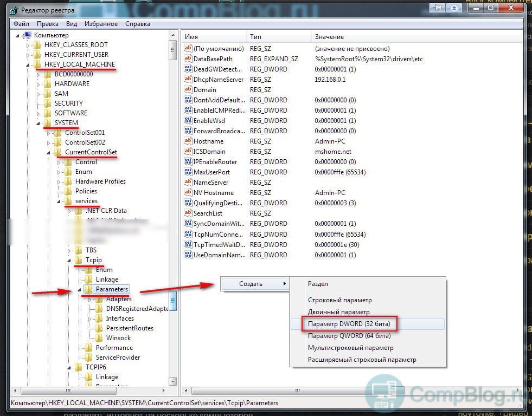Image resolution: width=532 pixels, height=416 pixels.
Task: Click the EnableWsd DWORD icon
Action: [x=188, y=120]
